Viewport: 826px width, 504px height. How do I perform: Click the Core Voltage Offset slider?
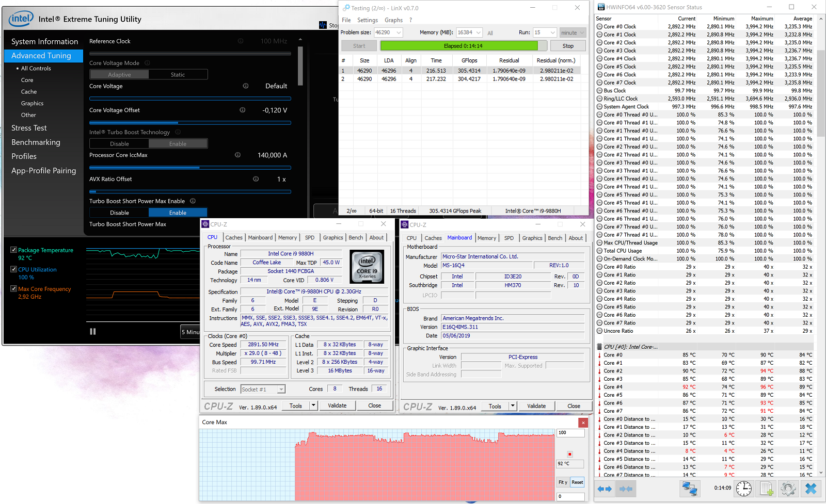(x=190, y=123)
